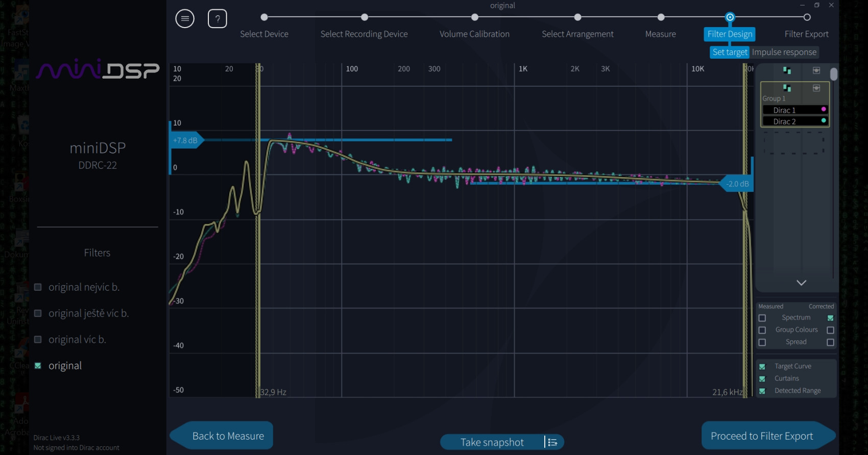Click top solo icon above Group 1

pos(816,70)
